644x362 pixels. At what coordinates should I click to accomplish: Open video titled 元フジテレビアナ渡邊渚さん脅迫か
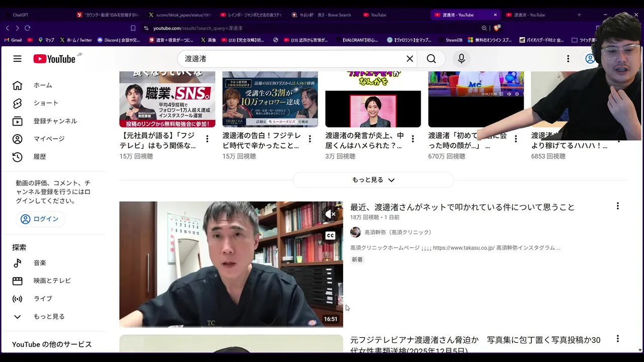coord(475,345)
